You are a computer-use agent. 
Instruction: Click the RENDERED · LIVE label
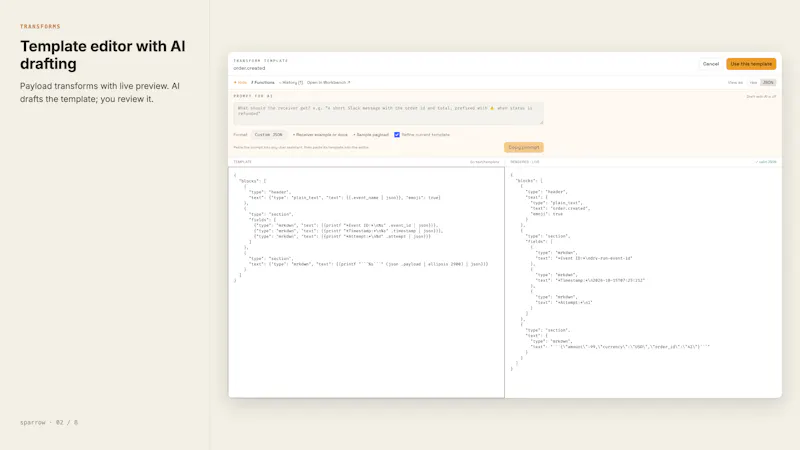[x=524, y=162]
